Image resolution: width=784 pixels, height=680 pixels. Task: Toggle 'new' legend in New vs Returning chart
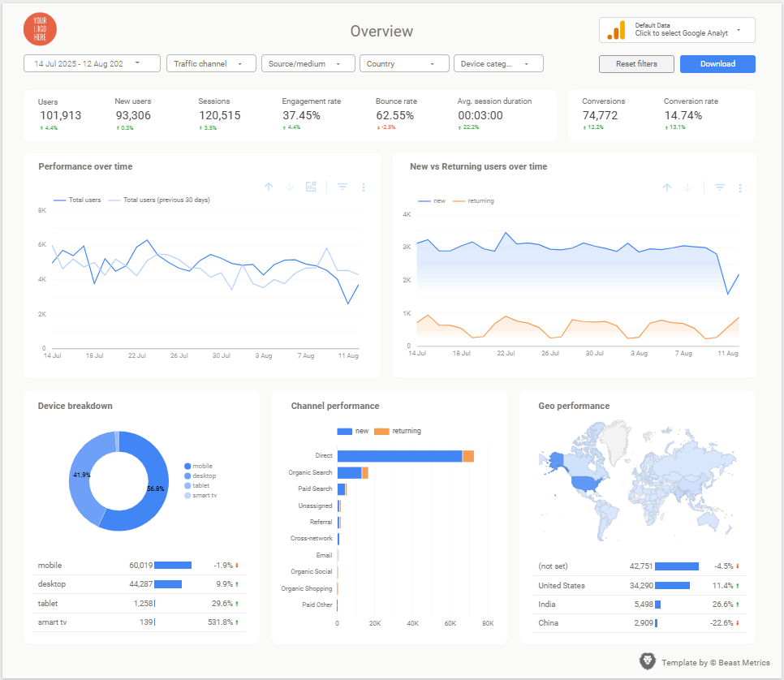pos(432,201)
